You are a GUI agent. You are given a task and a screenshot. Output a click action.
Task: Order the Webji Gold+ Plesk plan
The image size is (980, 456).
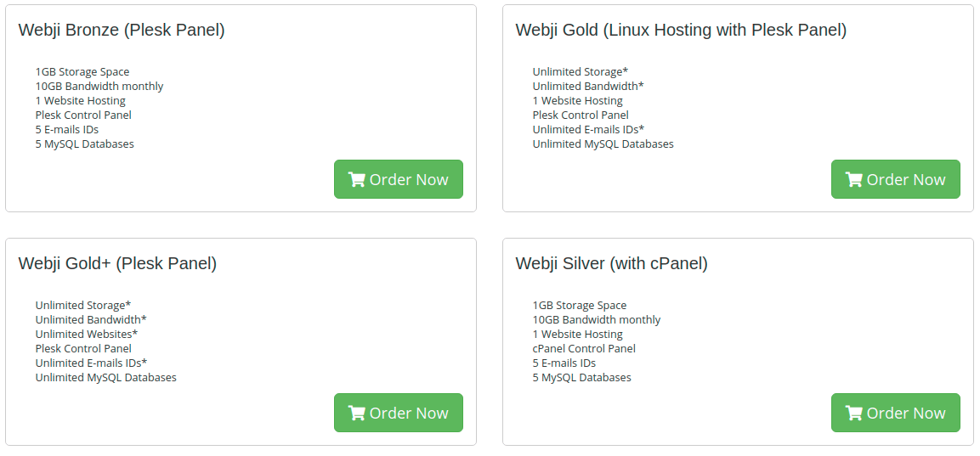click(x=399, y=413)
